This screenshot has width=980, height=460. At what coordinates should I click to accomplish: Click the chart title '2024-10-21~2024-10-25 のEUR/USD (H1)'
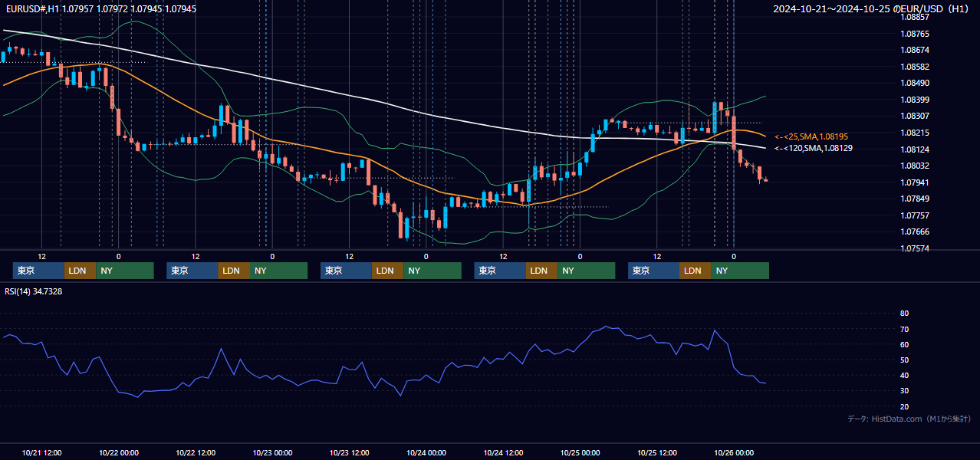click(872, 8)
